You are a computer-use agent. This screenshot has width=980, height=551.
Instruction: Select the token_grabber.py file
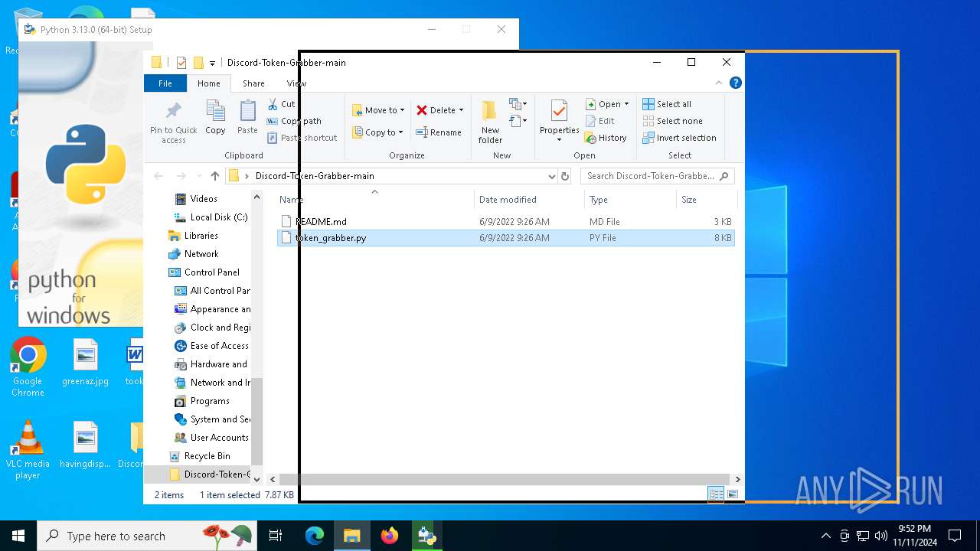pyautogui.click(x=505, y=238)
